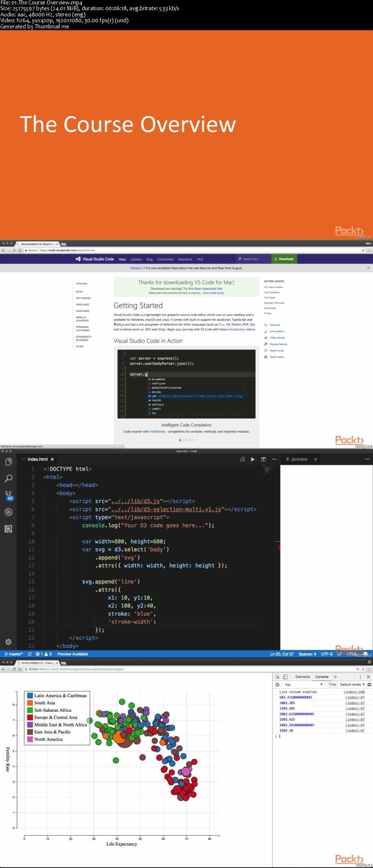
Task: Expand LANGUAGES in the docs sidebar
Action: pos(83,311)
